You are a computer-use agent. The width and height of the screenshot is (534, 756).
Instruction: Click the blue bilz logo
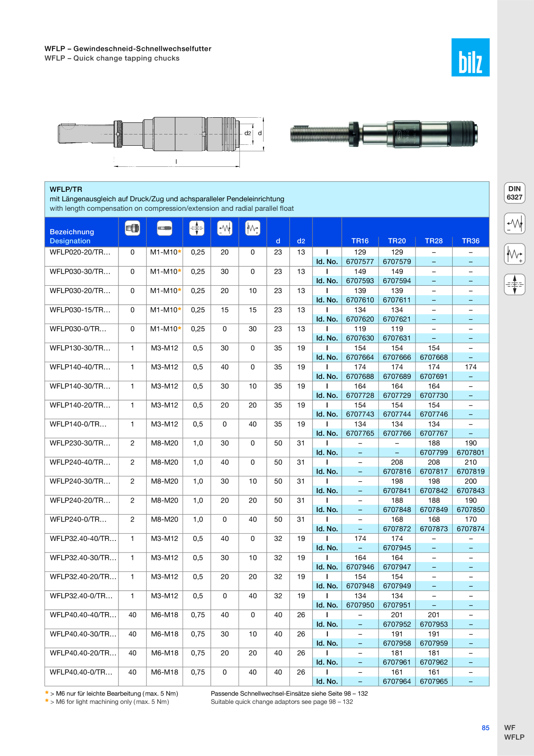(470, 57)
